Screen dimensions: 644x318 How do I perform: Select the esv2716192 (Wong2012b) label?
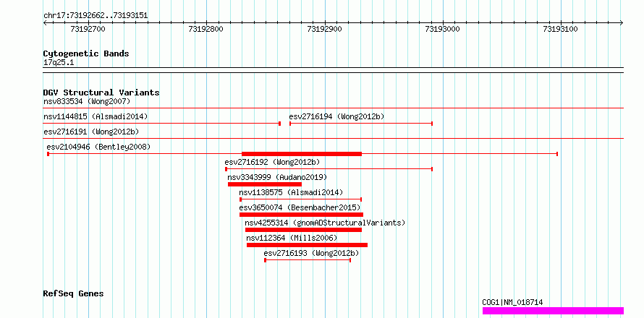pyautogui.click(x=272, y=162)
